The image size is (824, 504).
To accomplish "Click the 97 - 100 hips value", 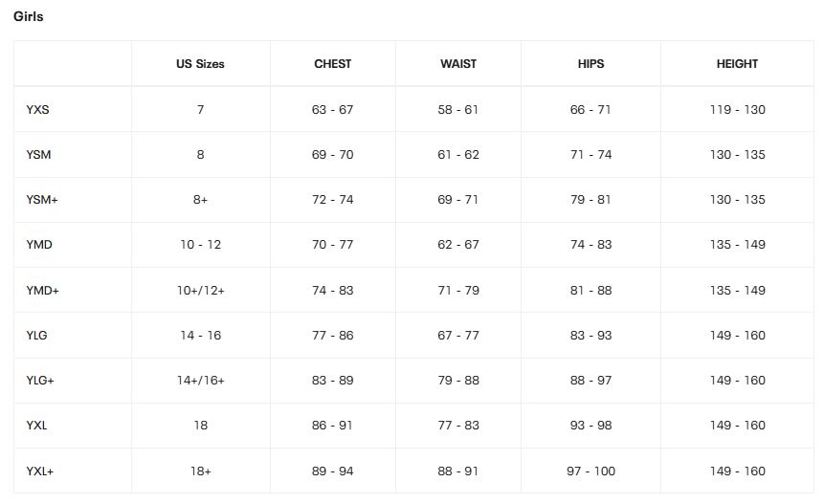I will click(x=590, y=471).
